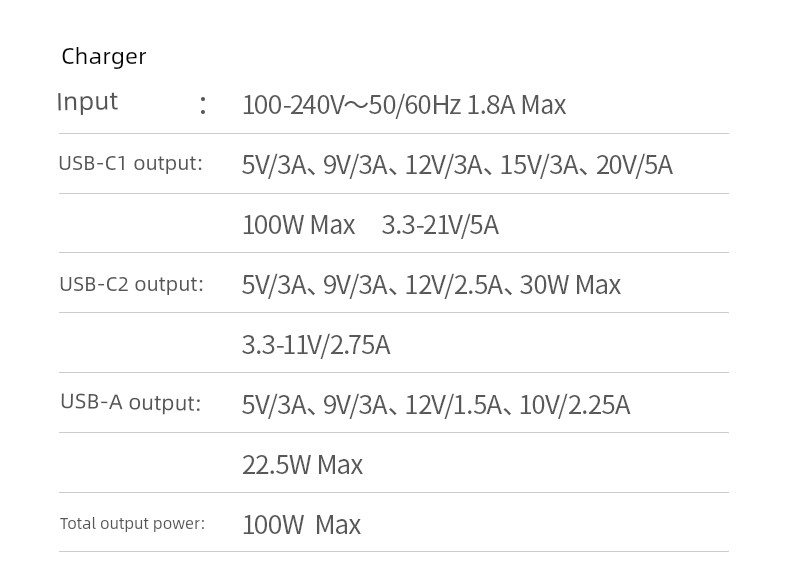Image resolution: width=790 pixels, height=571 pixels.
Task: Select the 100W Max text under USB-C1
Action: [x=298, y=225]
